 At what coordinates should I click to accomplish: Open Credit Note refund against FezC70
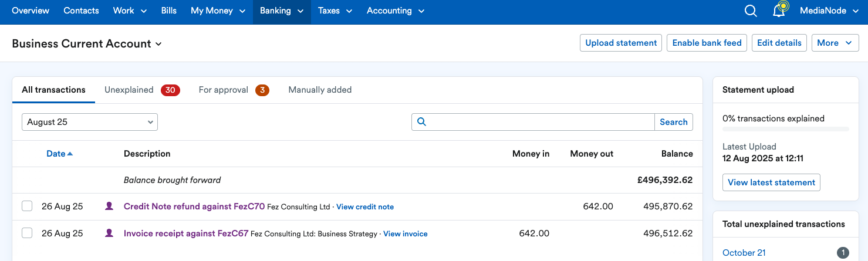pyautogui.click(x=194, y=206)
